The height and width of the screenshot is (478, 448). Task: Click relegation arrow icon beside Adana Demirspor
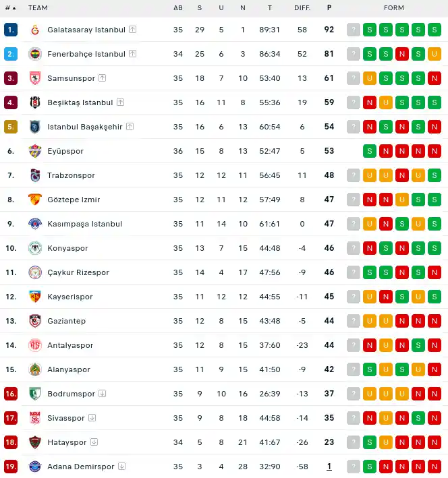[x=121, y=467]
